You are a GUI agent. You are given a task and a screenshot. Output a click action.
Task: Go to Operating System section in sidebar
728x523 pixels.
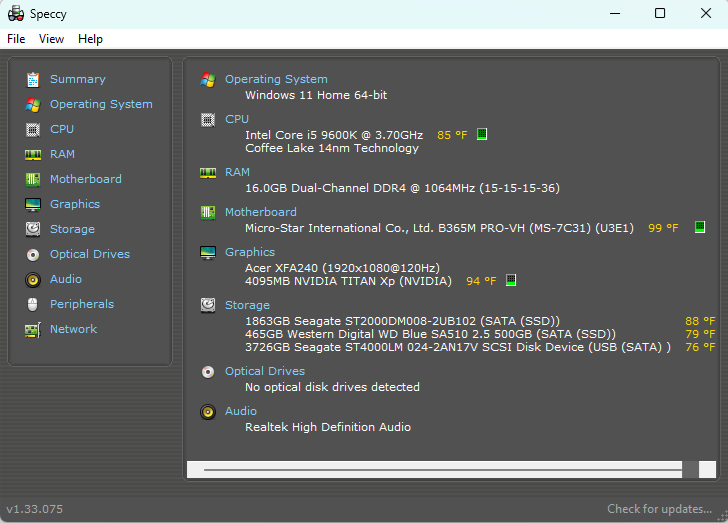pos(101,105)
